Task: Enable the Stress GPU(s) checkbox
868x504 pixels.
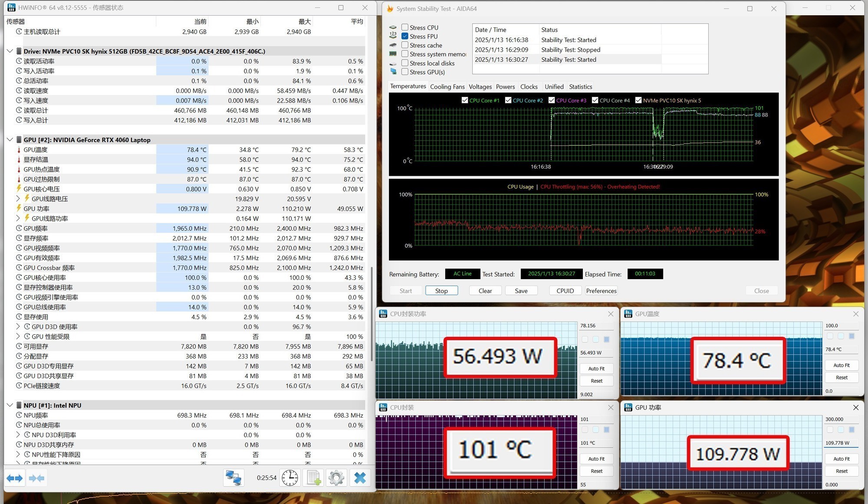Action: (x=405, y=72)
